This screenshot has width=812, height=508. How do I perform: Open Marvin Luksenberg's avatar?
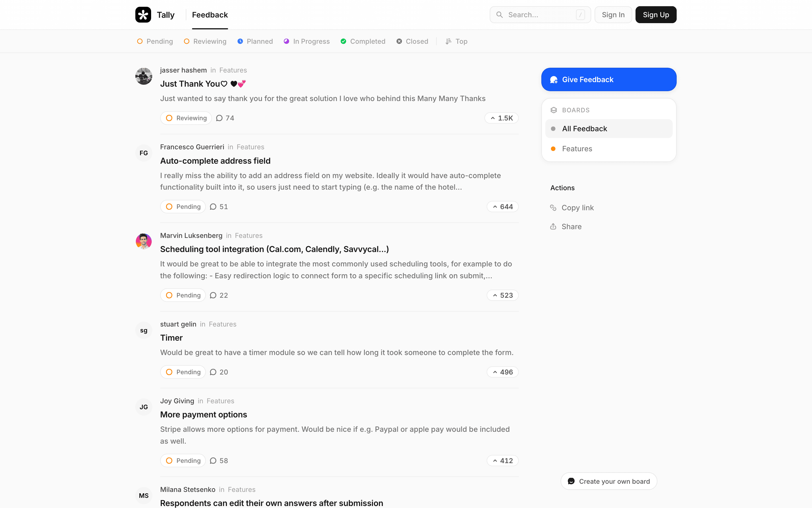[144, 242]
